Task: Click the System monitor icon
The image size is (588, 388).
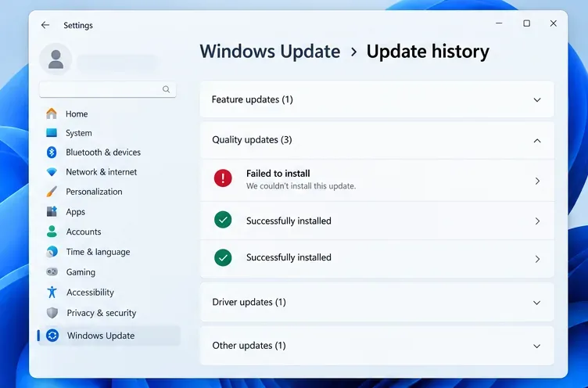Action: [x=52, y=133]
